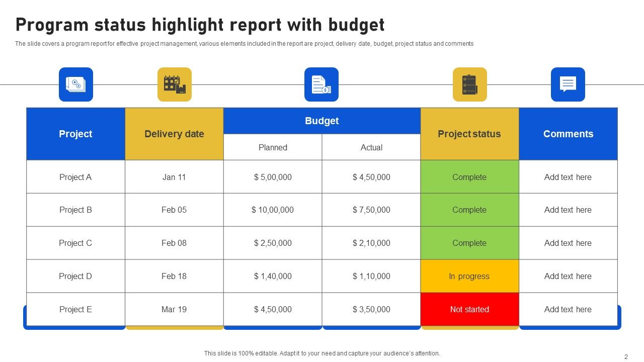Select the Project column header
Screen dimensions: 644x362
[75, 134]
